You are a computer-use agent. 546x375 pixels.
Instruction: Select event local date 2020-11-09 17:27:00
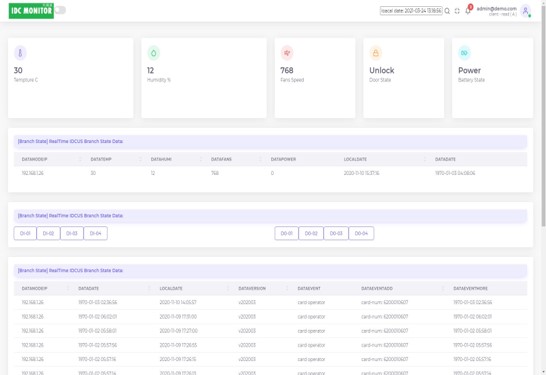coord(178,331)
